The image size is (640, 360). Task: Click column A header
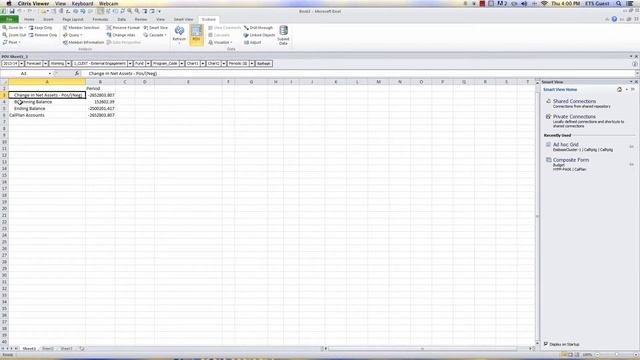tap(47, 82)
